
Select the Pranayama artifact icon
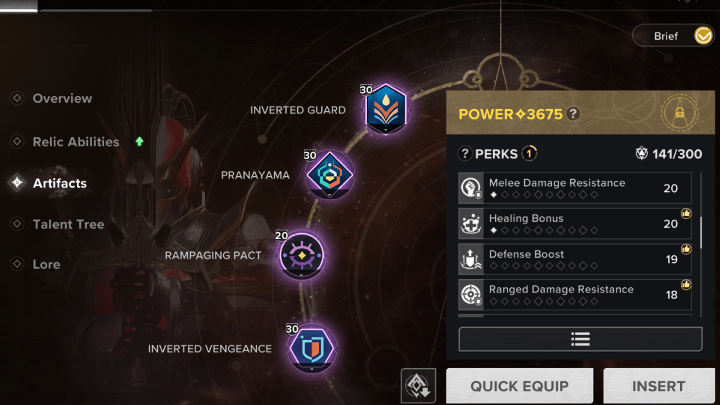(329, 174)
